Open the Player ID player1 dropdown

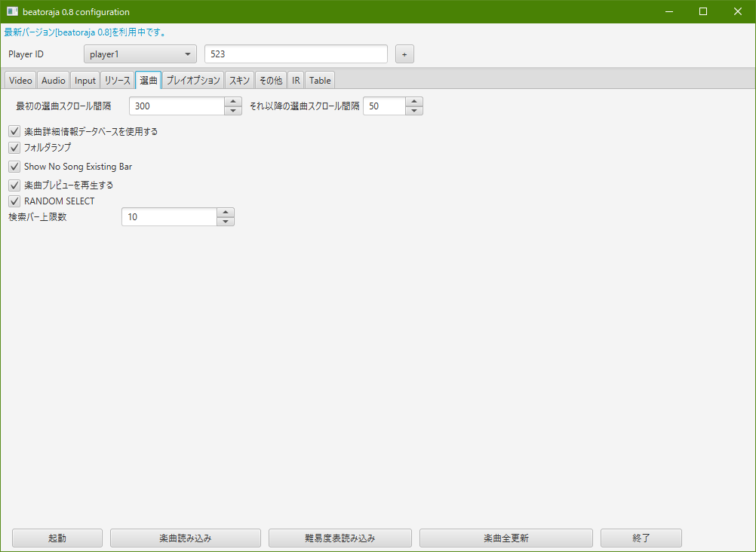140,54
